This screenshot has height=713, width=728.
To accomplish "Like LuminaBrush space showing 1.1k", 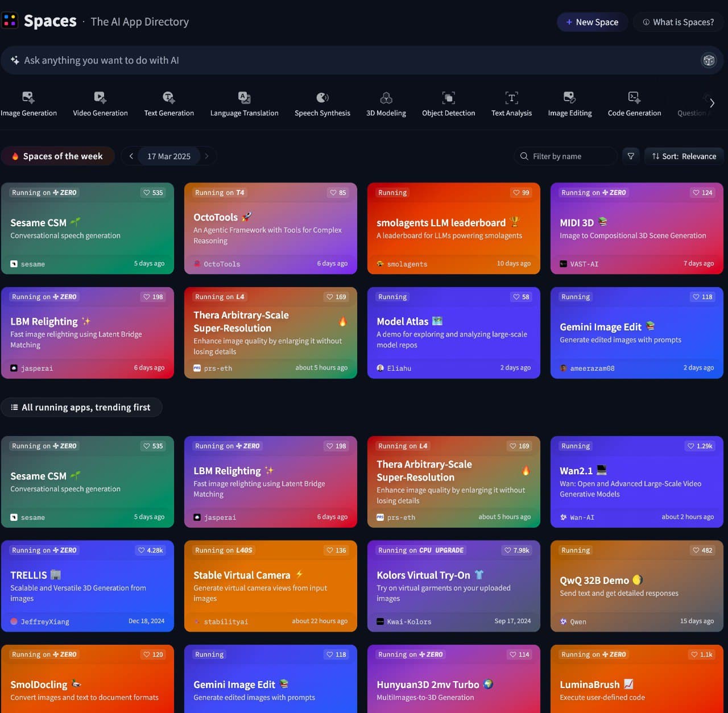I will coord(701,654).
